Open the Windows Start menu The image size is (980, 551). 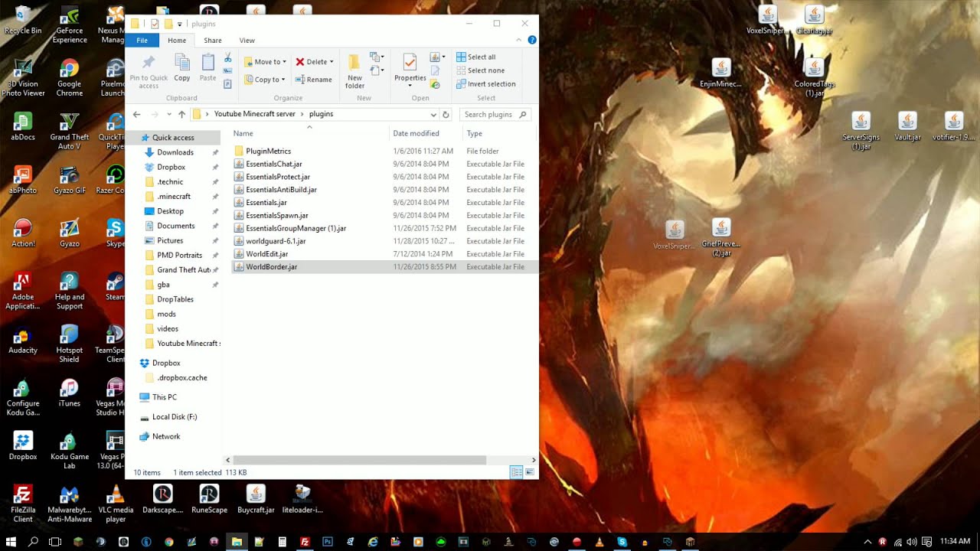coord(11,542)
